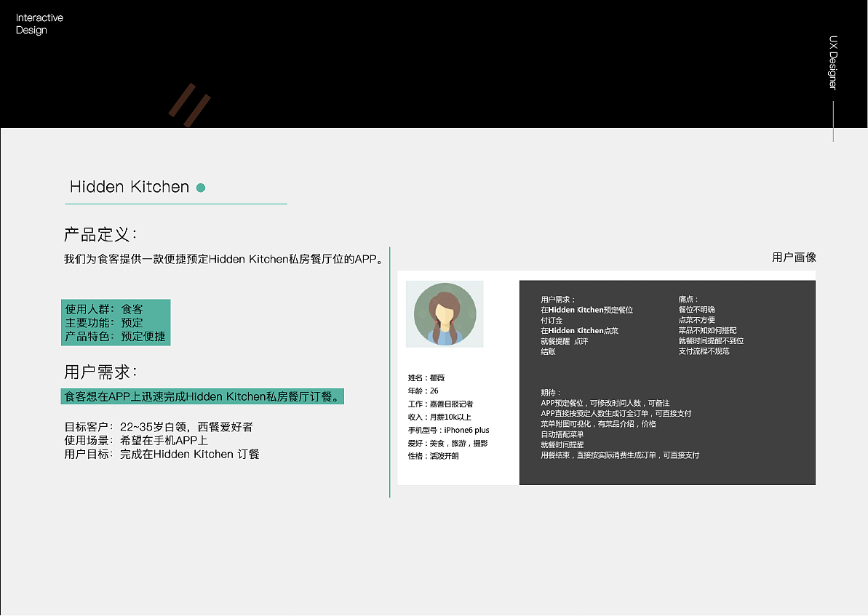Viewport: 868px width, 616px height.
Task: Click the vertical 'UX Designer' label
Action: pyautogui.click(x=833, y=63)
